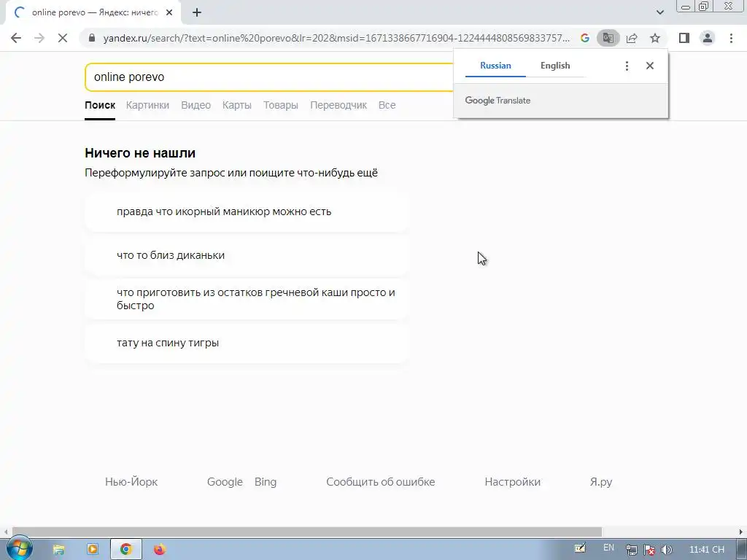Bookmark this page with the star
747x560 pixels.
tap(655, 38)
